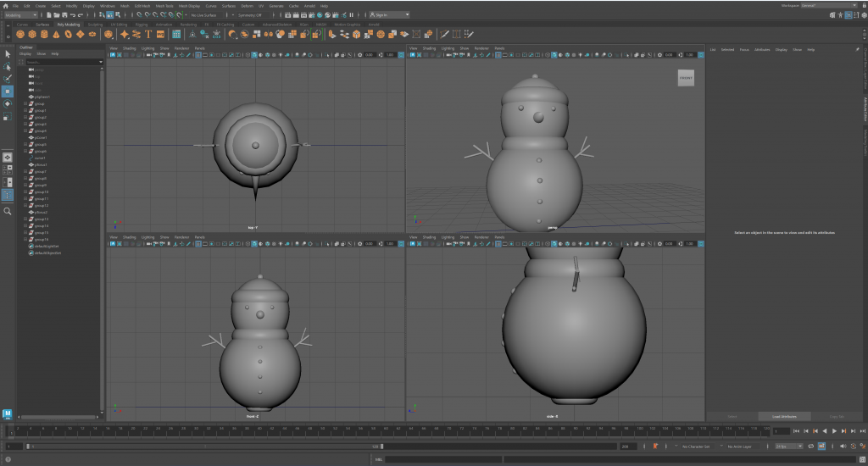Expand the group16 node in Outliner

[x=24, y=240]
